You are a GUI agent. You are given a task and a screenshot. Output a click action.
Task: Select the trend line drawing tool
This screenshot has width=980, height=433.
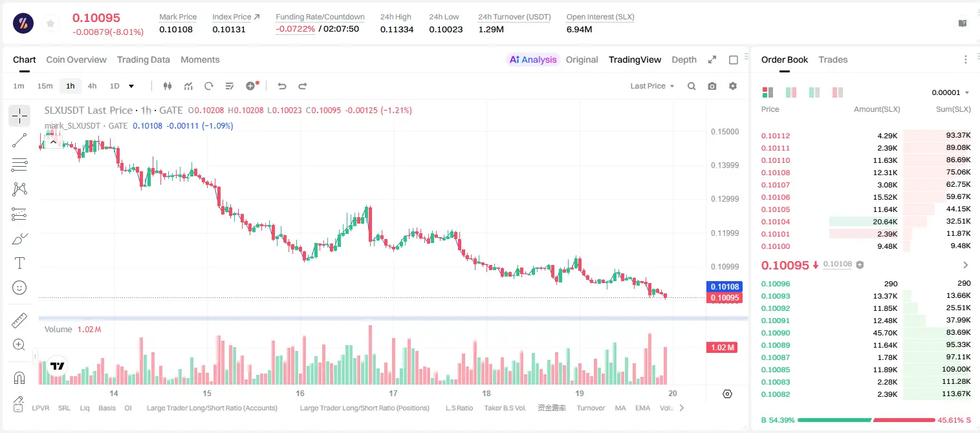pyautogui.click(x=19, y=140)
